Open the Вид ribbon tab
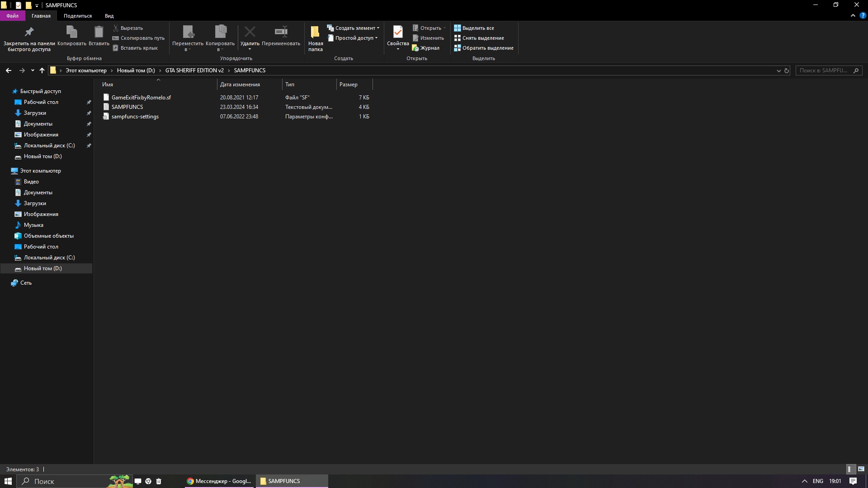Viewport: 868px width, 488px height. (x=109, y=16)
